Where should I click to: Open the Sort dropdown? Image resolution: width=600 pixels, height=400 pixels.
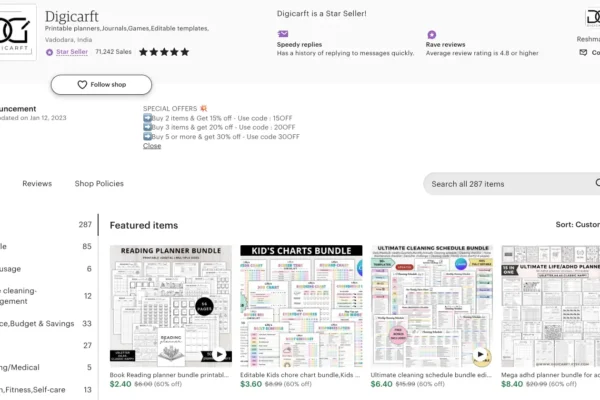pyautogui.click(x=577, y=225)
